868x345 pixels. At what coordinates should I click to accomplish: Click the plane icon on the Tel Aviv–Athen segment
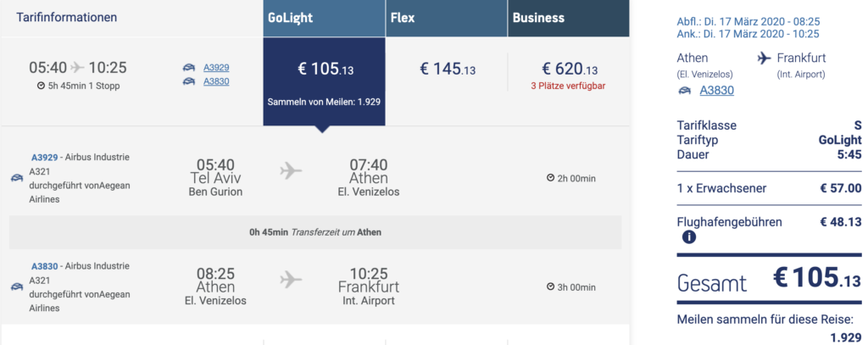pos(291,171)
